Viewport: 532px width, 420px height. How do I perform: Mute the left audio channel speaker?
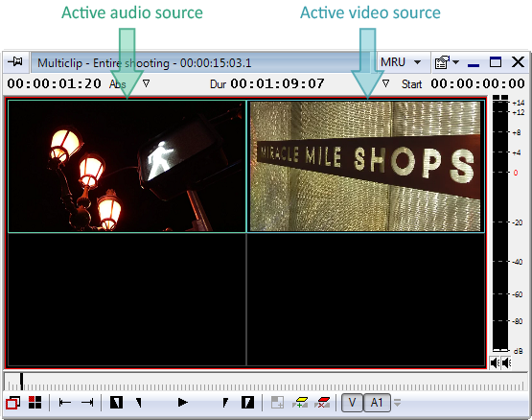pyautogui.click(x=495, y=363)
